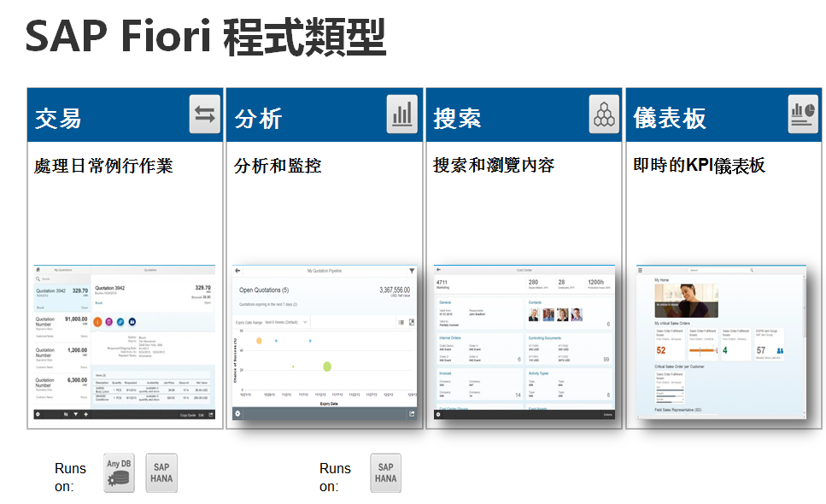Click the Edit button in the Quotation footer
826x504 pixels.
[202, 415]
